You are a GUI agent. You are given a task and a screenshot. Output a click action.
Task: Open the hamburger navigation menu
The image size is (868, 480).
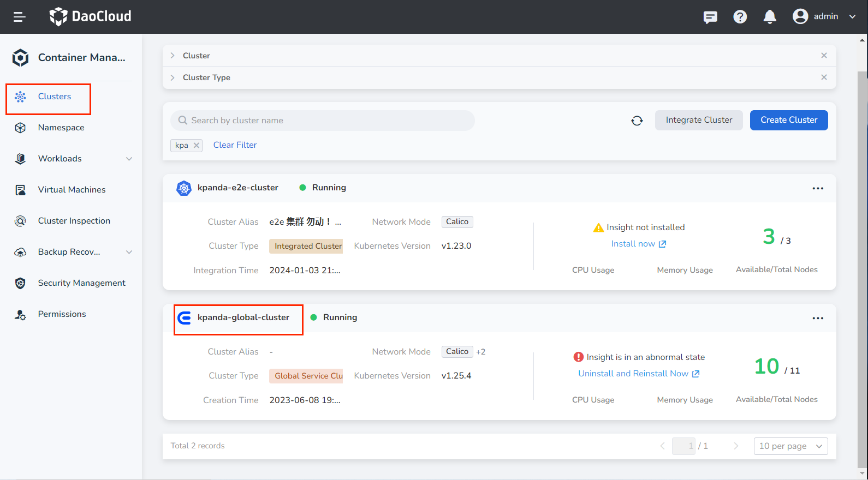(x=20, y=17)
